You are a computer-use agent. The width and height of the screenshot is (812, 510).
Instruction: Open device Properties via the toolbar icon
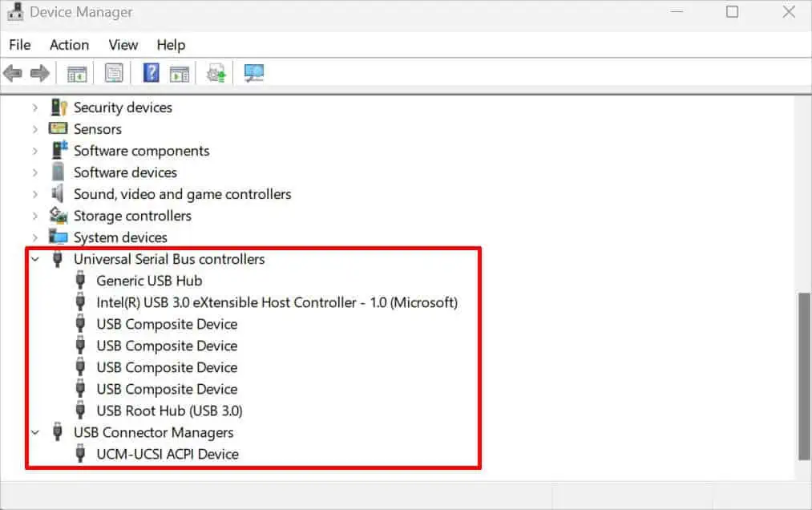[113, 72]
